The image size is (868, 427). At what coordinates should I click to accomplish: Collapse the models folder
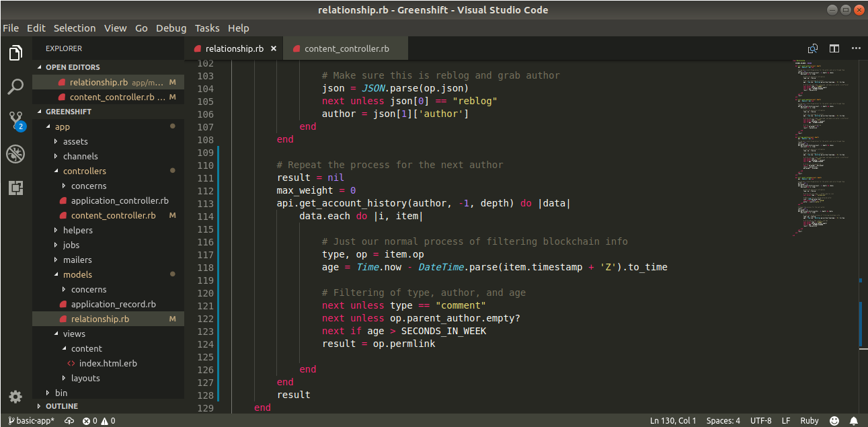coord(108,274)
